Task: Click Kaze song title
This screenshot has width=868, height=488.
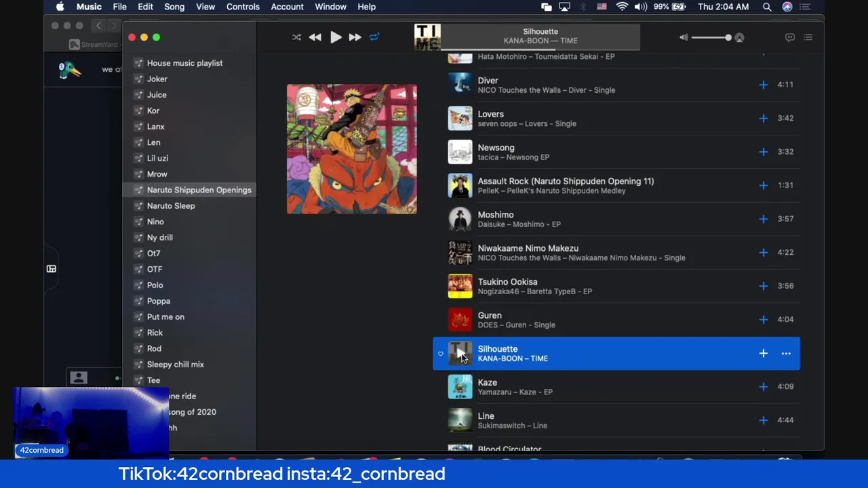Action: [x=488, y=382]
